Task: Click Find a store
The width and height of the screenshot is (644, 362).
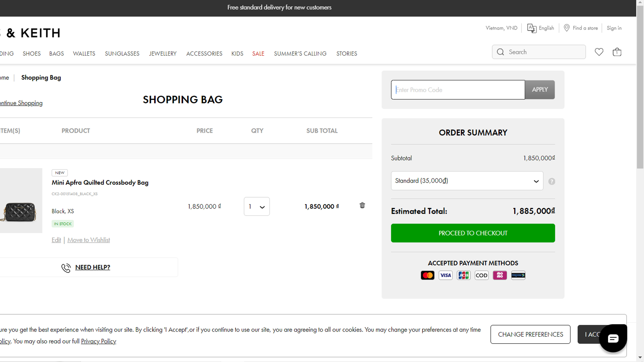Action: [x=585, y=28]
